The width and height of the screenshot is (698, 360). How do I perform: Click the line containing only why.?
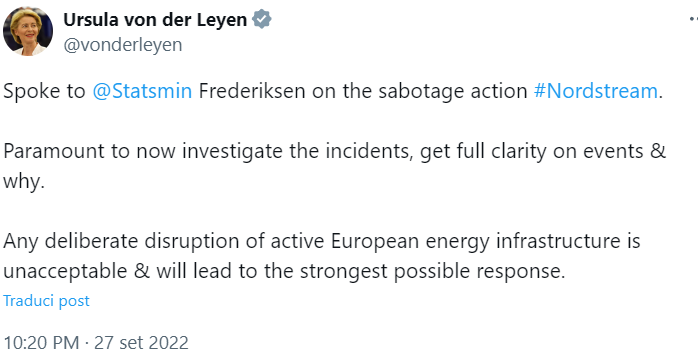tap(24, 182)
